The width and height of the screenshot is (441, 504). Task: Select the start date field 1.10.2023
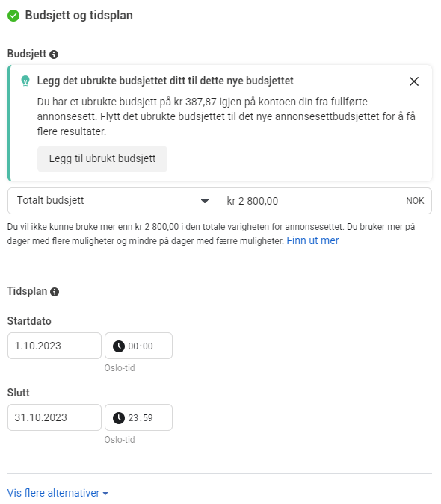coord(55,346)
